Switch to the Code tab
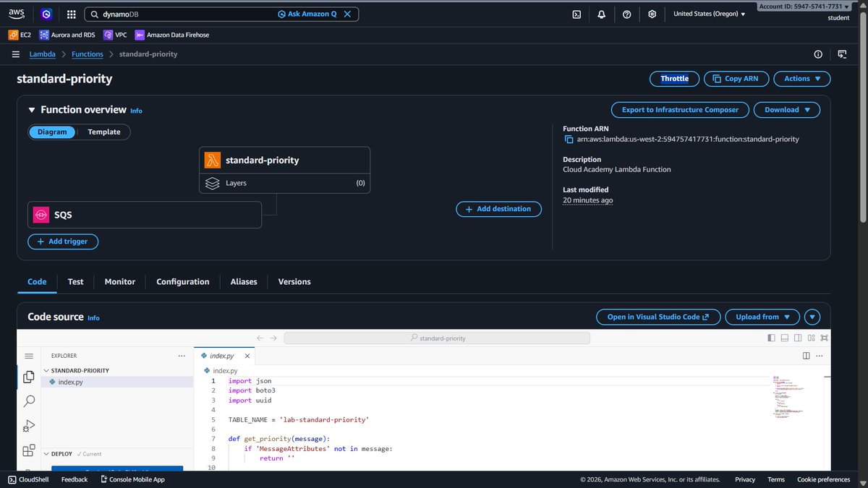The width and height of the screenshot is (868, 488). tap(37, 282)
